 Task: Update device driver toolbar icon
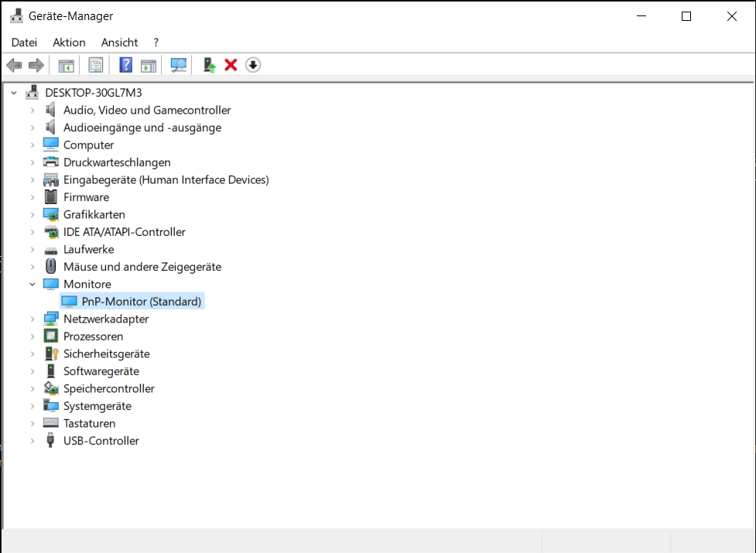point(209,65)
